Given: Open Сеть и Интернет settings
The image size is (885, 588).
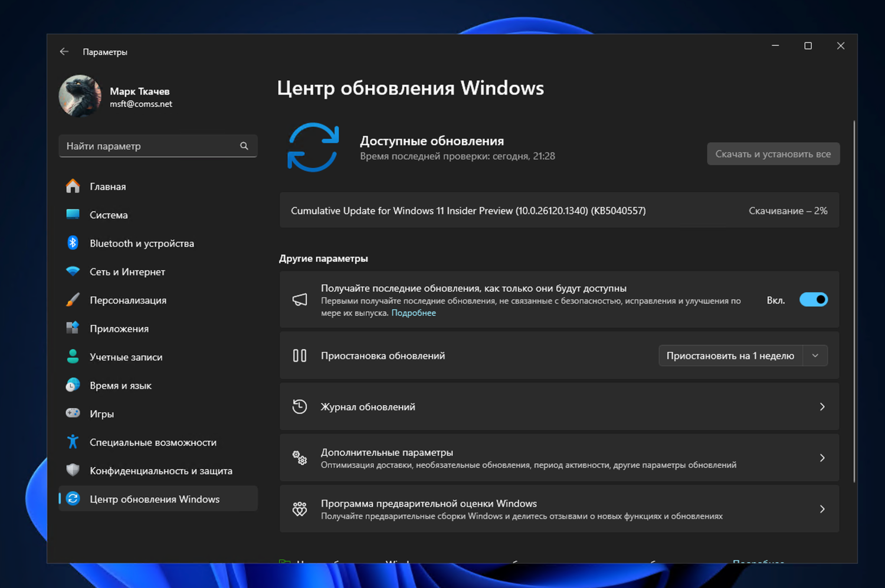Looking at the screenshot, I should coord(158,271).
